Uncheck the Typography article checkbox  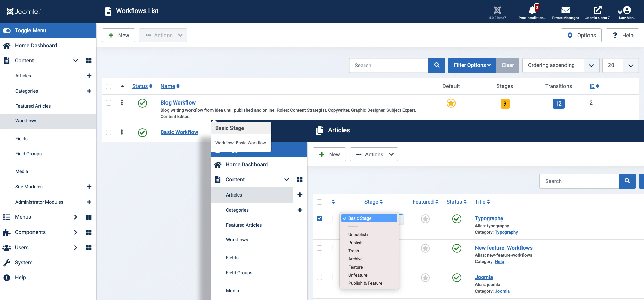click(319, 218)
